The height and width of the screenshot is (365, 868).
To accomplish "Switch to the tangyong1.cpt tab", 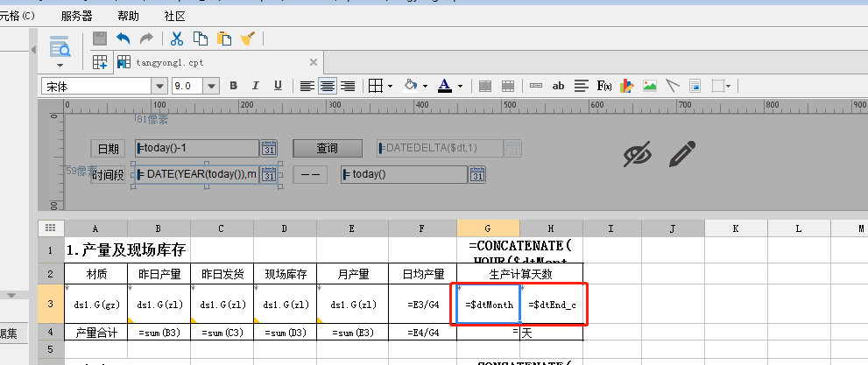I will click(169, 62).
